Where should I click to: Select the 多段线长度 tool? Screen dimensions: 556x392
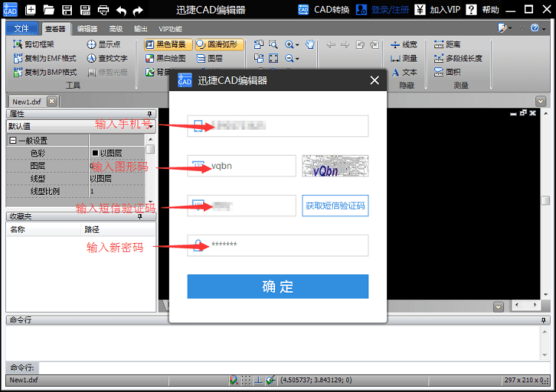click(458, 58)
